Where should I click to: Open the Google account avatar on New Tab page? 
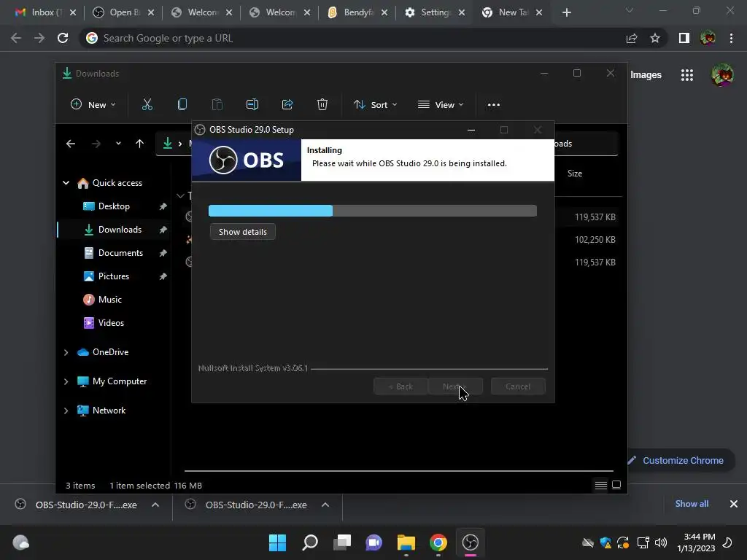click(722, 75)
